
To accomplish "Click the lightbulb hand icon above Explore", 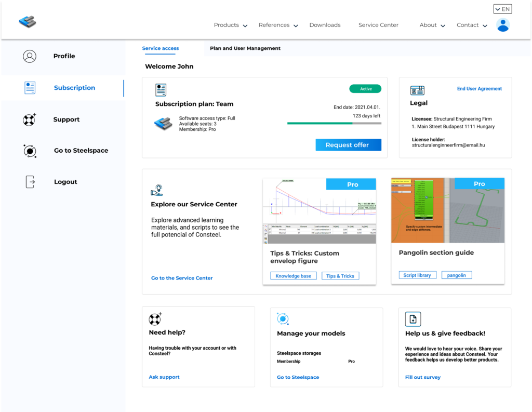I will tap(157, 190).
